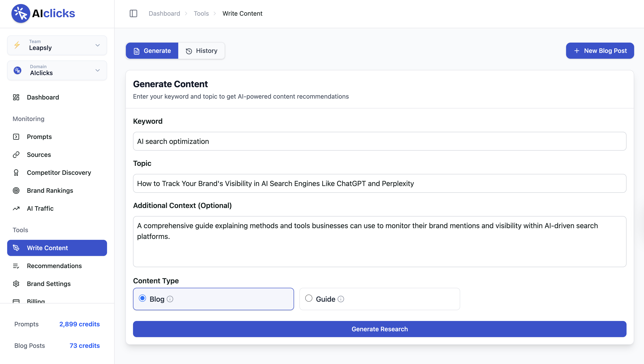The image size is (644, 364).
Task: Click the New Blog Post button
Action: 600,51
